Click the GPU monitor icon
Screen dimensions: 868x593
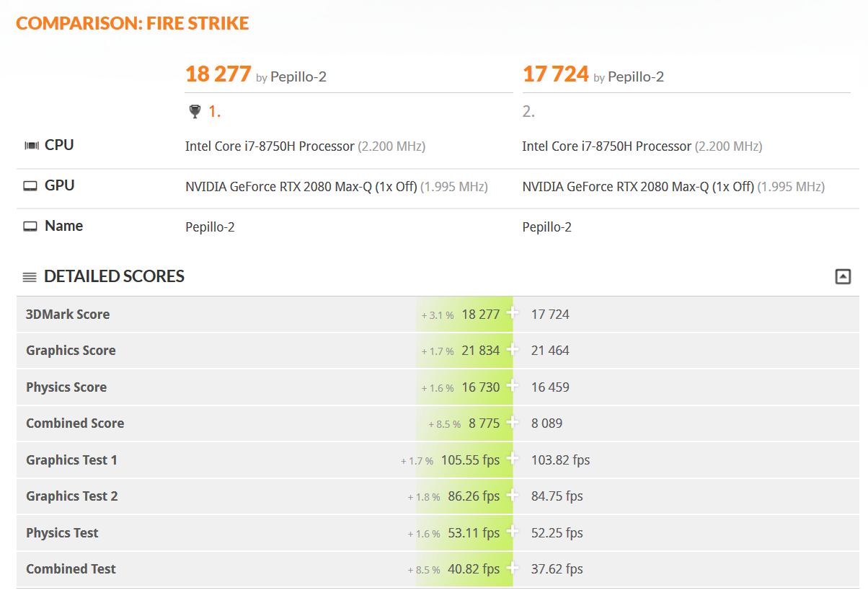[30, 186]
